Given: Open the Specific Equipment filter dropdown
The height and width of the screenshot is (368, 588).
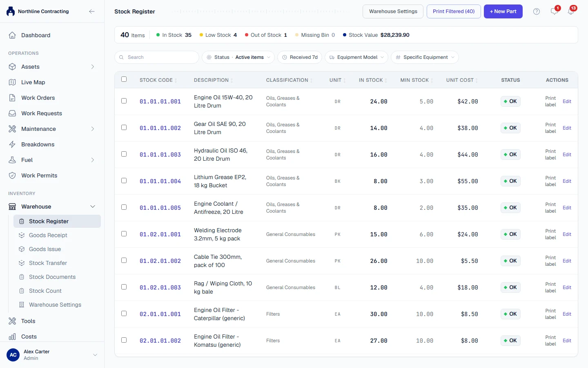Looking at the screenshot, I should point(425,57).
